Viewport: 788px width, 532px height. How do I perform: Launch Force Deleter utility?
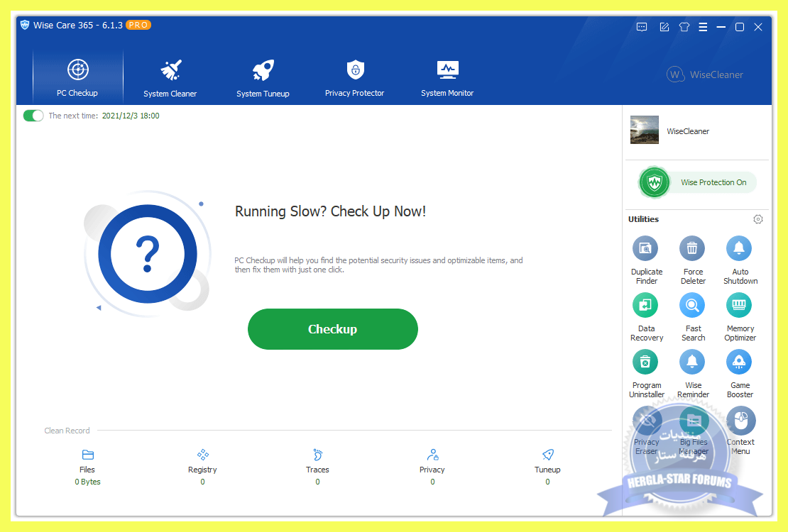[x=693, y=260]
